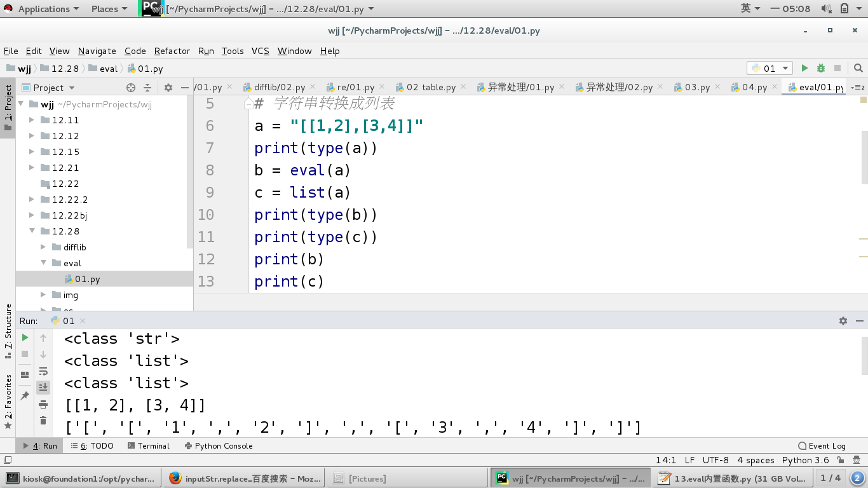Toggle tool window bars in the bottom-left corner
The image size is (868, 488).
7,461
